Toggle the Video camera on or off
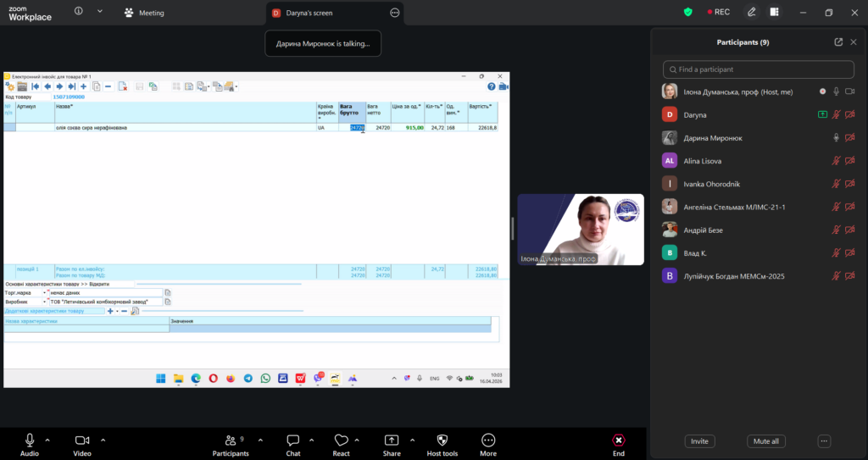The height and width of the screenshot is (460, 868). pos(82,440)
